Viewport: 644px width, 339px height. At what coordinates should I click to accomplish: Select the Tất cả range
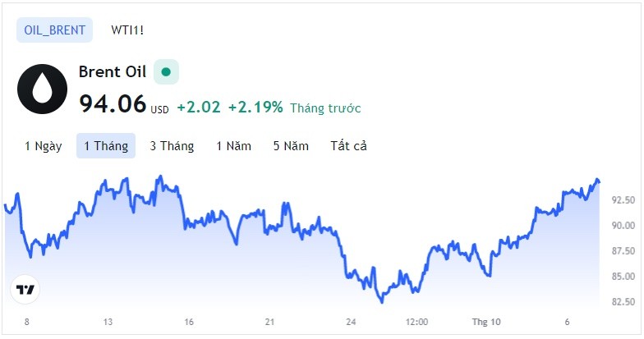click(348, 146)
